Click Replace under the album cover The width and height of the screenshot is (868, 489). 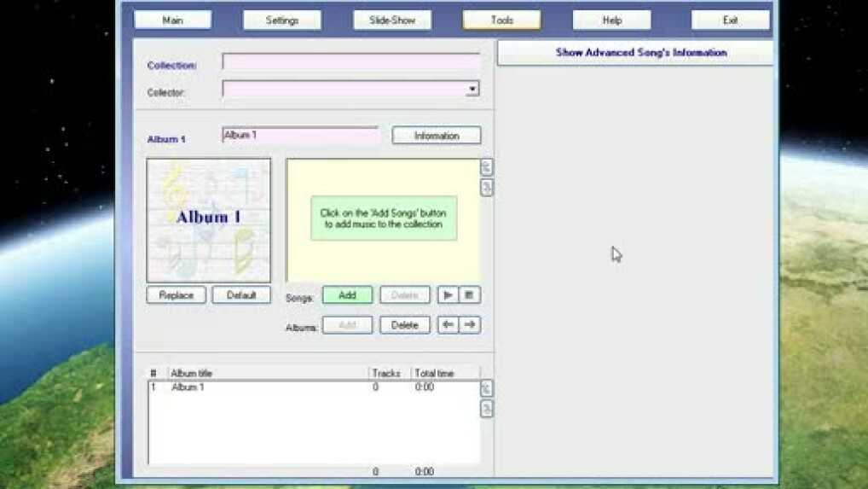pos(176,295)
